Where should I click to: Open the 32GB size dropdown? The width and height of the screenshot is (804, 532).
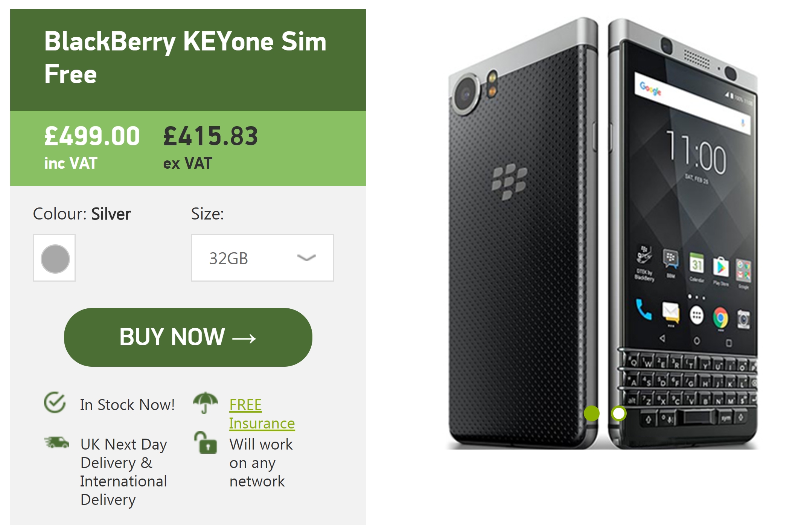[262, 258]
